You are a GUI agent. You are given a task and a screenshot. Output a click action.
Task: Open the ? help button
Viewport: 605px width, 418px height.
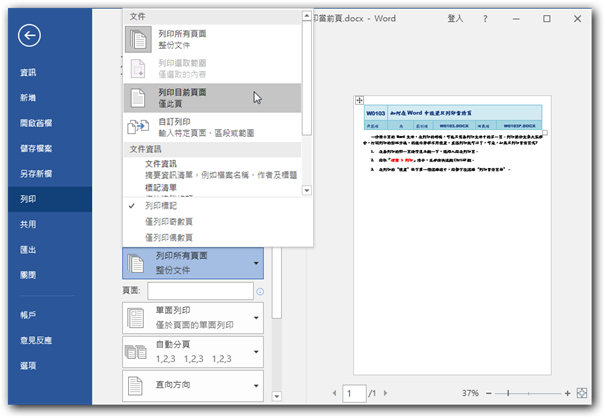coord(485,19)
